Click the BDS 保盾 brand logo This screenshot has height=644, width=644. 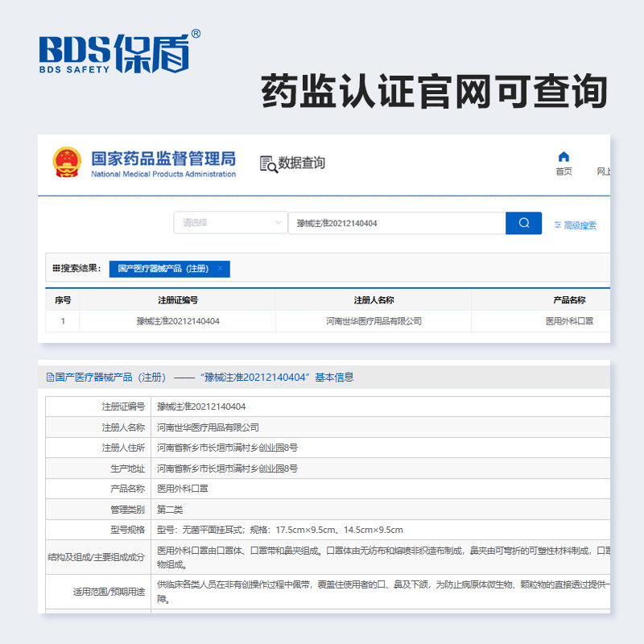[119, 53]
